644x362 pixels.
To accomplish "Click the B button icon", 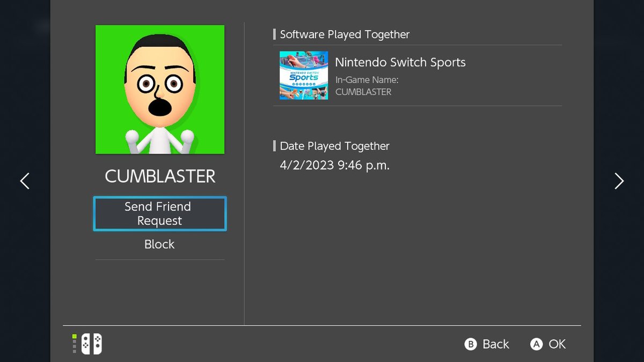I will tap(471, 344).
